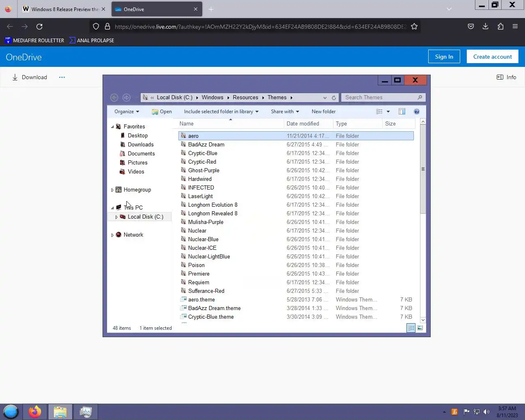
Task: Open the address bar history dropdown
Action: pos(325,98)
